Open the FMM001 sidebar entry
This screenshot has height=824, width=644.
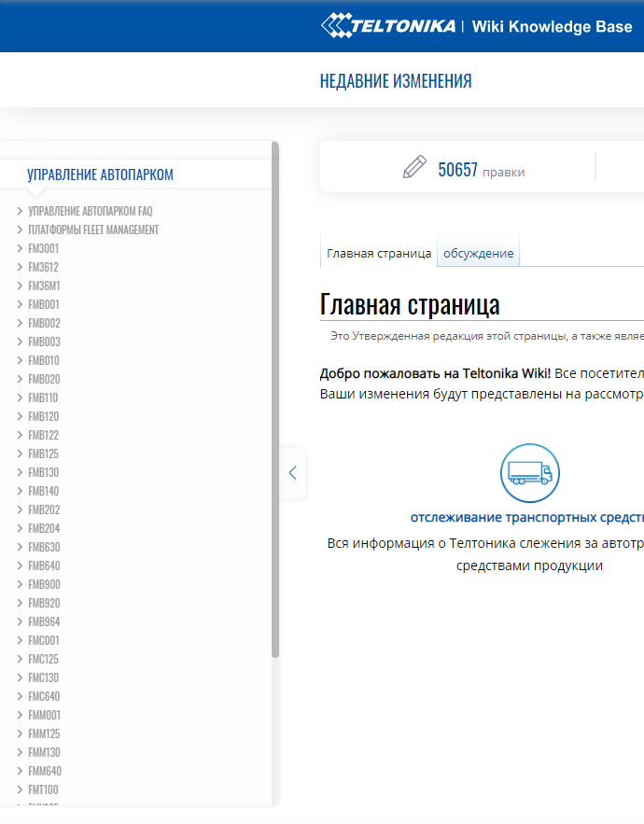[x=45, y=715]
